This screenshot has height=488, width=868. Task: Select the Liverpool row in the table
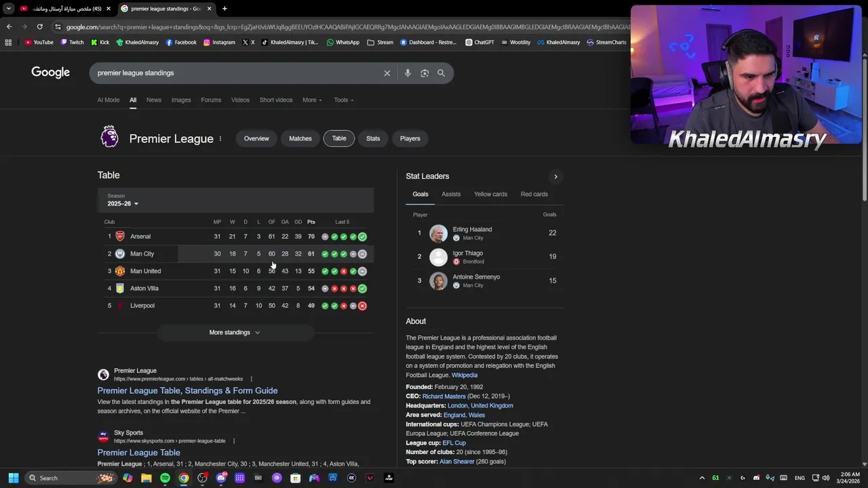click(235, 306)
